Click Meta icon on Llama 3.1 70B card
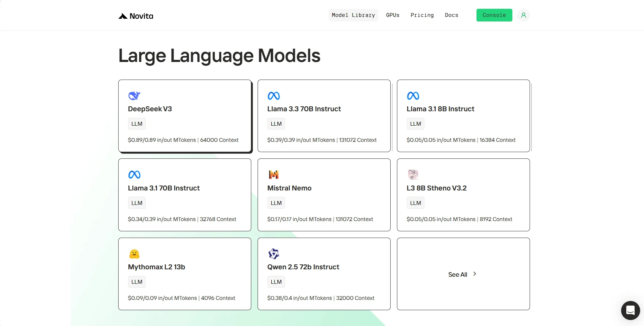This screenshot has width=644, height=326. (x=134, y=175)
